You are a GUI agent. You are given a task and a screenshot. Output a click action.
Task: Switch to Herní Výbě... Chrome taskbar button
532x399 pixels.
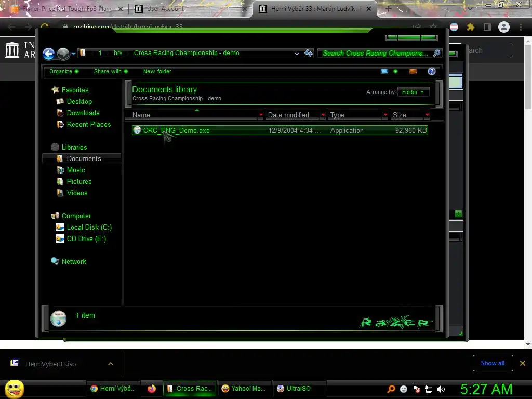pos(113,389)
